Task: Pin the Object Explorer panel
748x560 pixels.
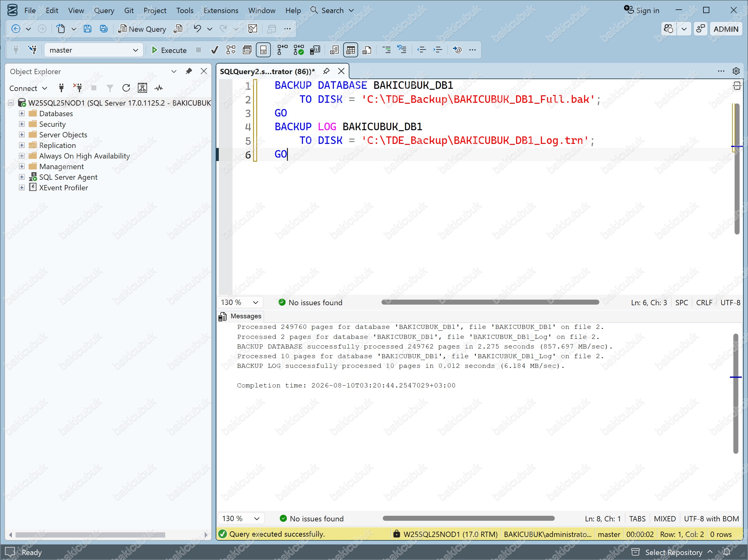Action: click(189, 71)
